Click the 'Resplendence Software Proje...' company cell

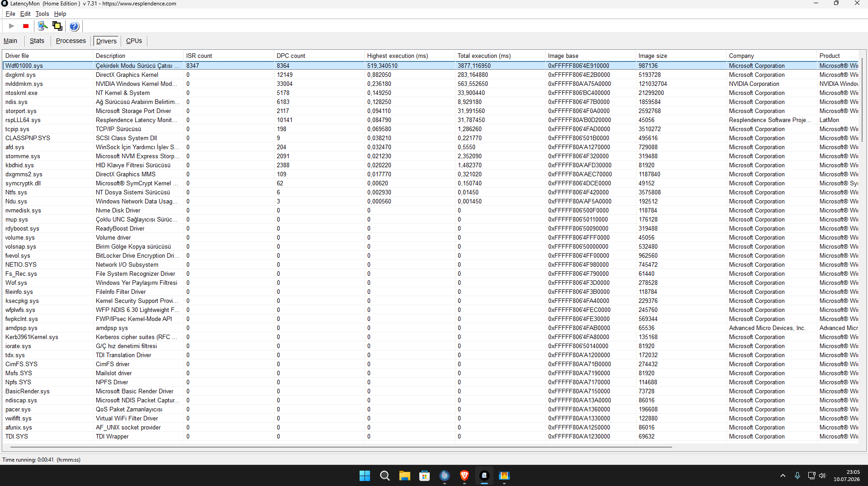[x=770, y=120]
